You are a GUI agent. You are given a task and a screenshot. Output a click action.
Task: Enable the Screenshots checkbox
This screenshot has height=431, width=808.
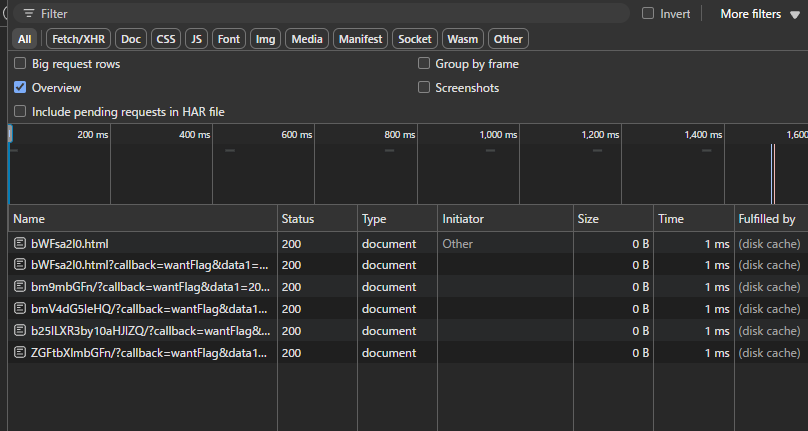click(424, 87)
